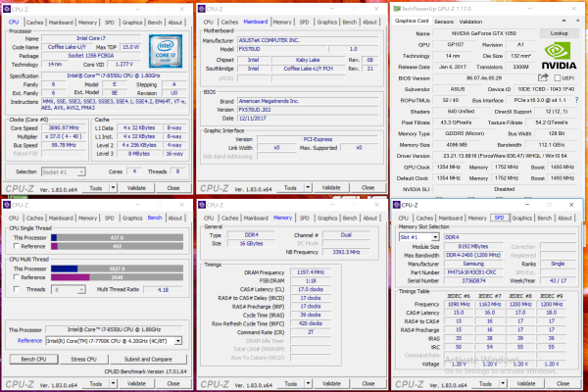
Task: Click the BIOS Date value 12/11/2017
Action: tap(308, 119)
